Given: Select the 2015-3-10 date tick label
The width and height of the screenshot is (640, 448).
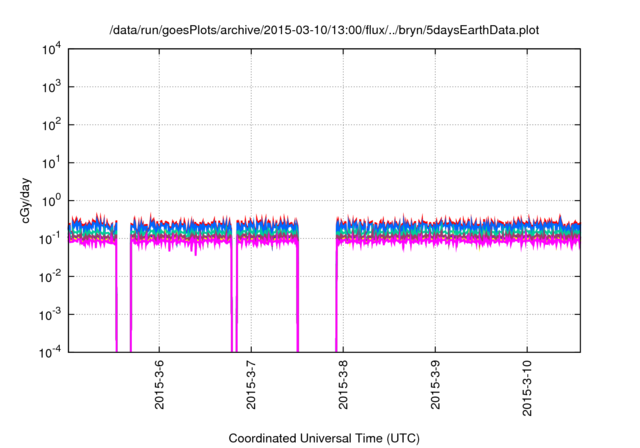Looking at the screenshot, I should (527, 388).
